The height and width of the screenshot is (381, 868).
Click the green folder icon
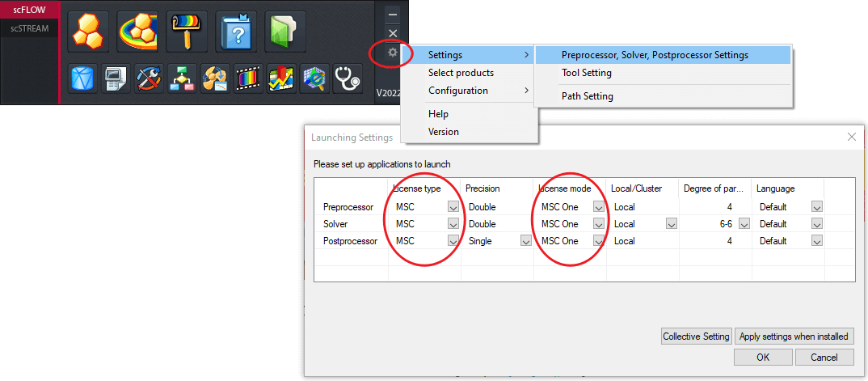284,31
